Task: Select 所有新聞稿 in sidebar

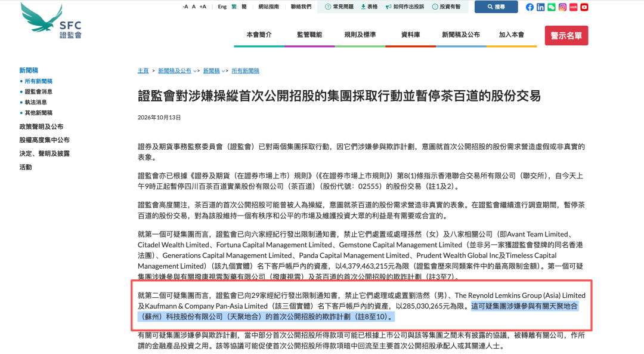Action: [39, 81]
